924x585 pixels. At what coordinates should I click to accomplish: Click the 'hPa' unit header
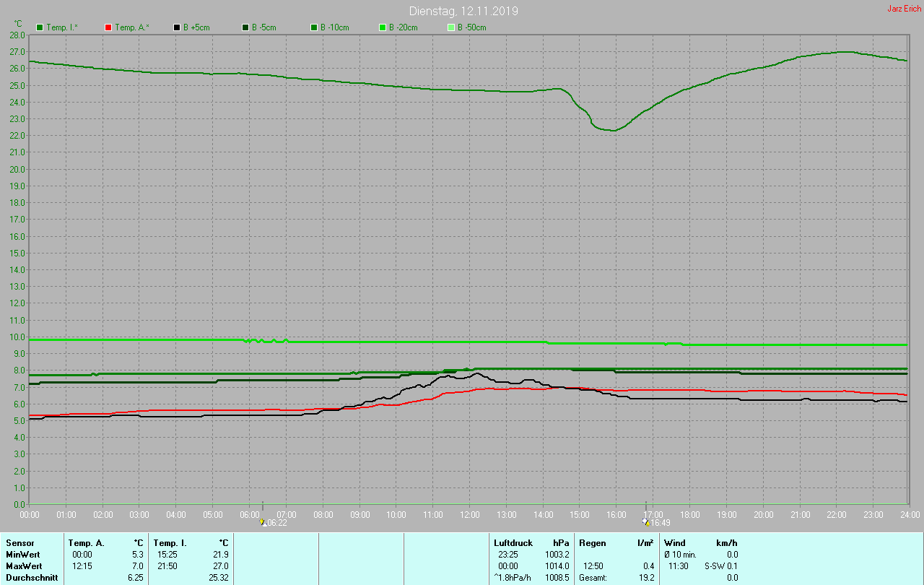pyautogui.click(x=561, y=542)
